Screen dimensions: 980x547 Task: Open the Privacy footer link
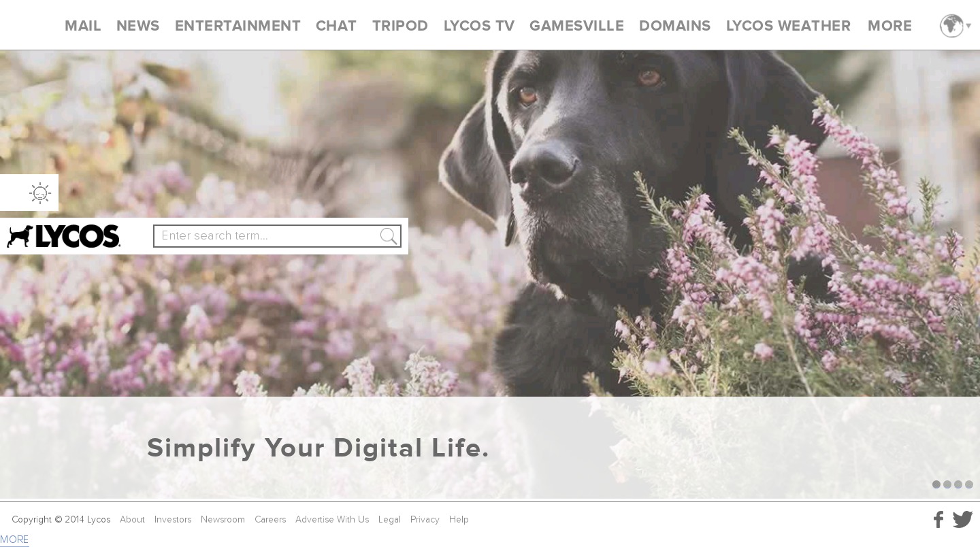[425, 520]
